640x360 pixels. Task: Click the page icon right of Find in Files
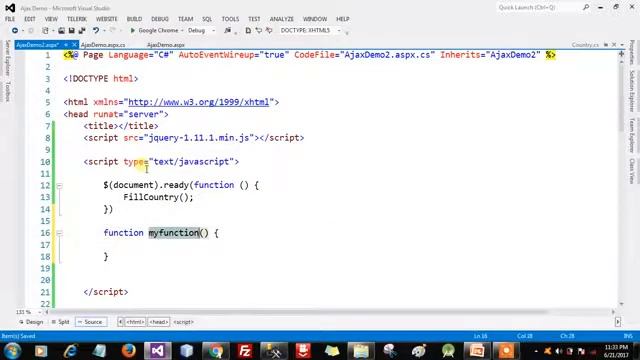click(248, 31)
